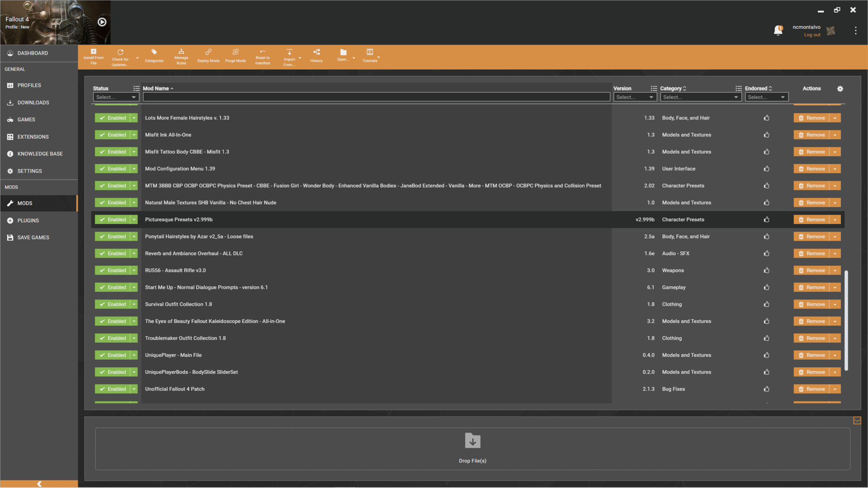Expand status dropdown arrow for Survival Outfit Collection
This screenshot has width=868, height=488.
134,304
